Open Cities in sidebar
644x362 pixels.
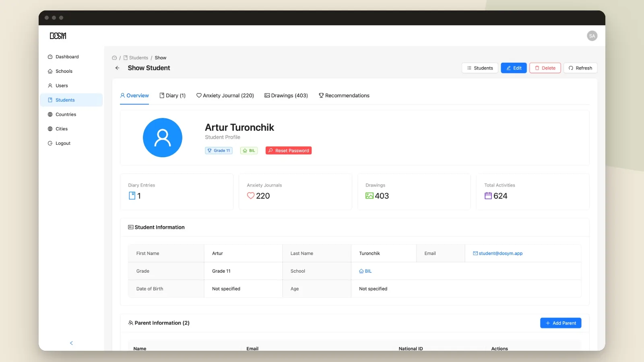[x=71, y=129]
